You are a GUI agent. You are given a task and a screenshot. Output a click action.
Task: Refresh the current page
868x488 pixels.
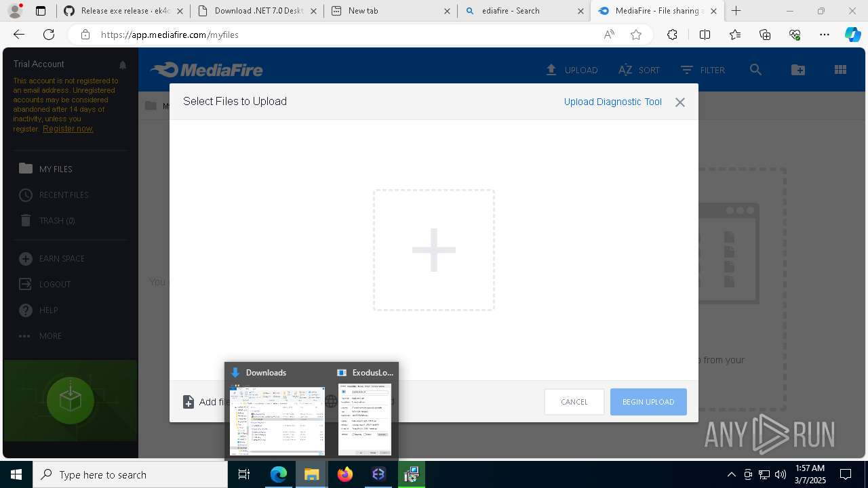[49, 35]
